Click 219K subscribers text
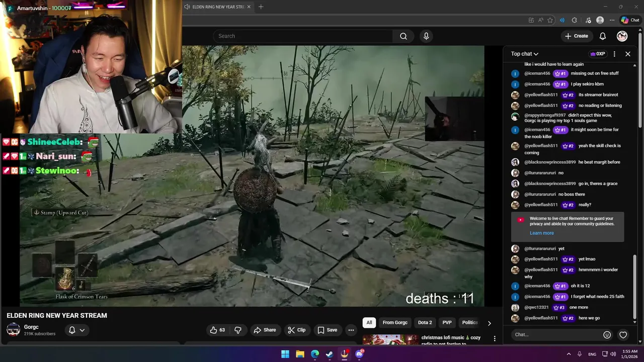 click(x=40, y=334)
